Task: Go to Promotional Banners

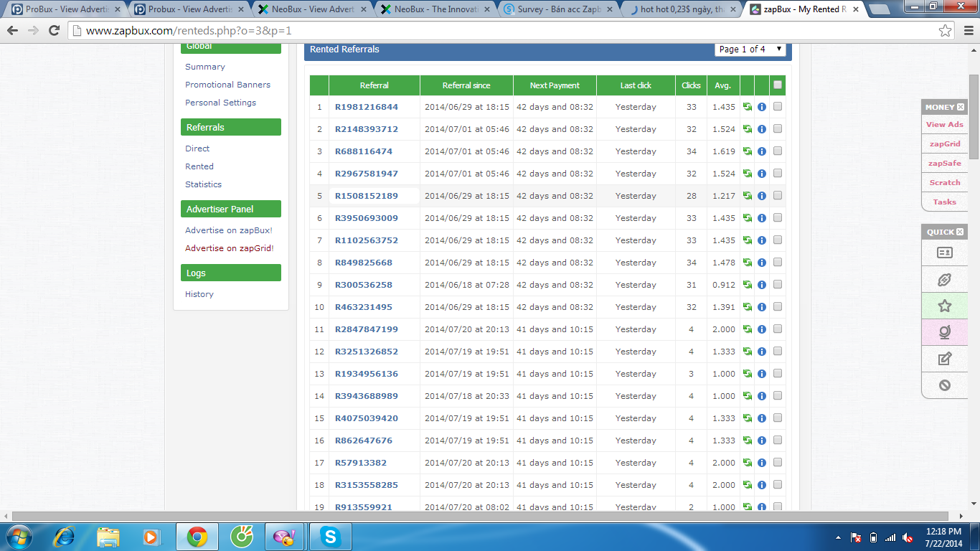Action: click(227, 85)
